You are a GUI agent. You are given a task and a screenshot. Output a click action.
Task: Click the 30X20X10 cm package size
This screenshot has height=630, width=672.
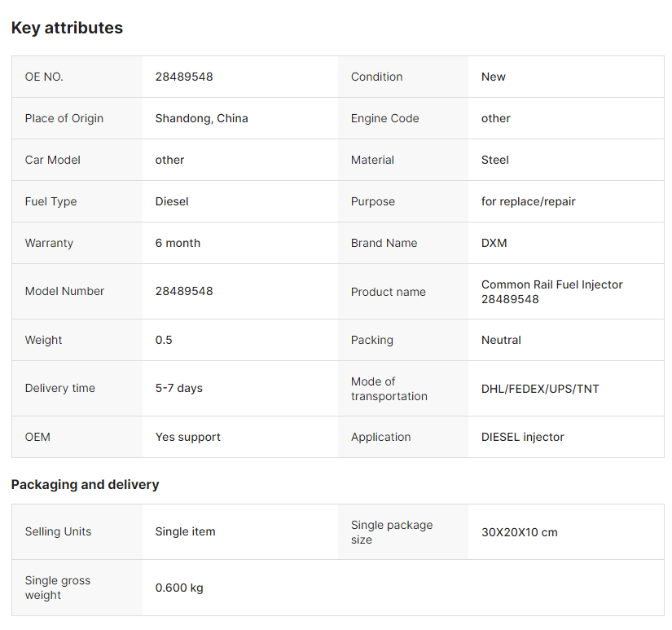point(520,532)
